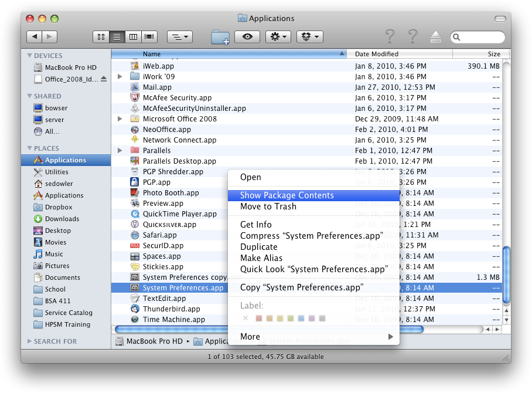Open the Action gear dropdown menu

(x=278, y=37)
